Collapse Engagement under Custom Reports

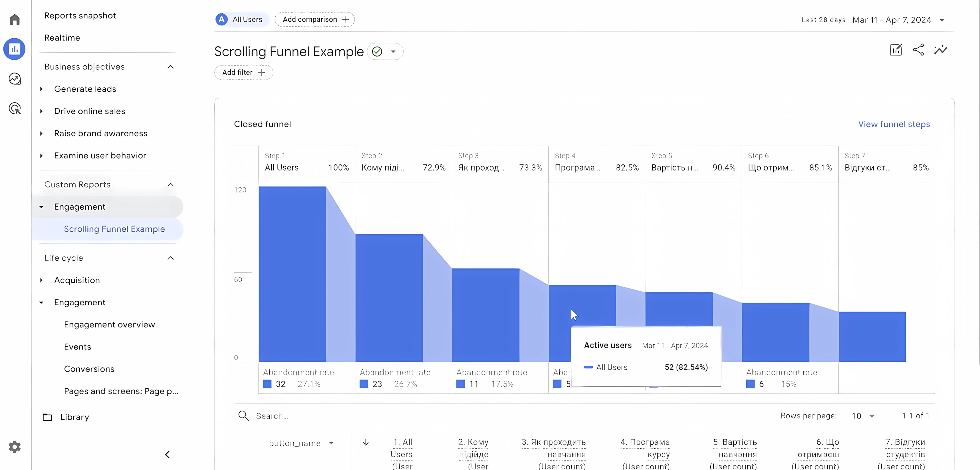41,207
